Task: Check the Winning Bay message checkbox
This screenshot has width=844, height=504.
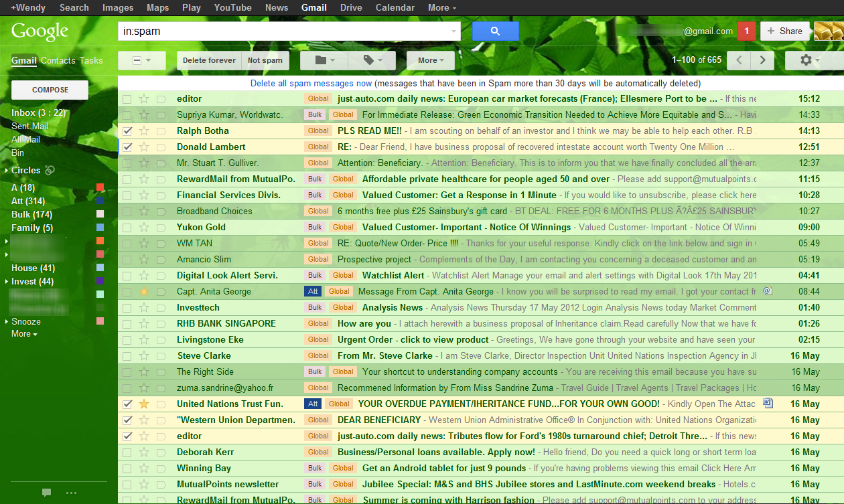Action: tap(127, 468)
